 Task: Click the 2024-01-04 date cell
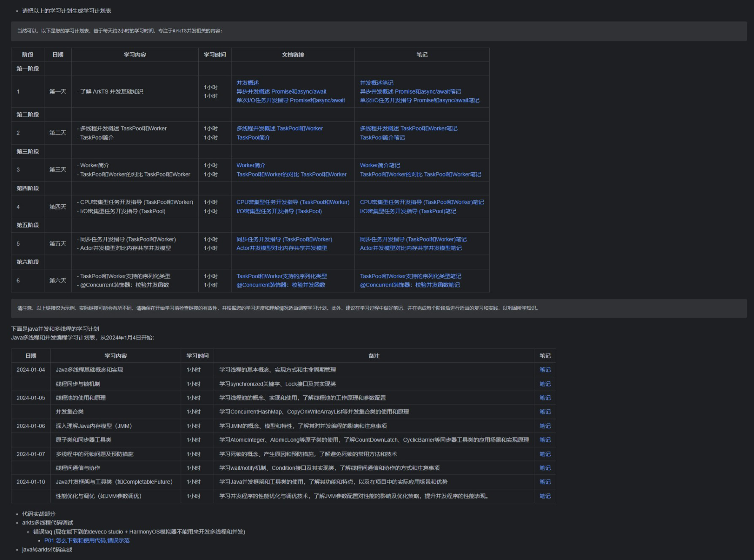[x=31, y=370]
